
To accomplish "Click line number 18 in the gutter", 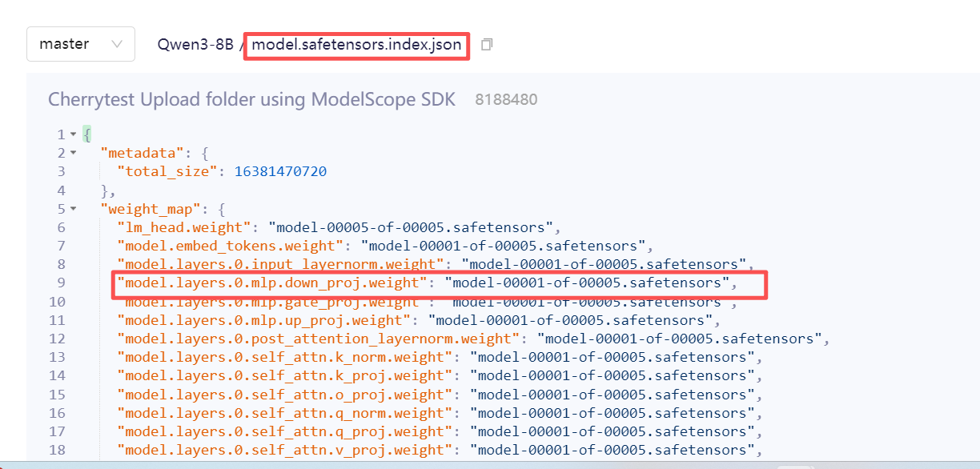I will coord(57,450).
